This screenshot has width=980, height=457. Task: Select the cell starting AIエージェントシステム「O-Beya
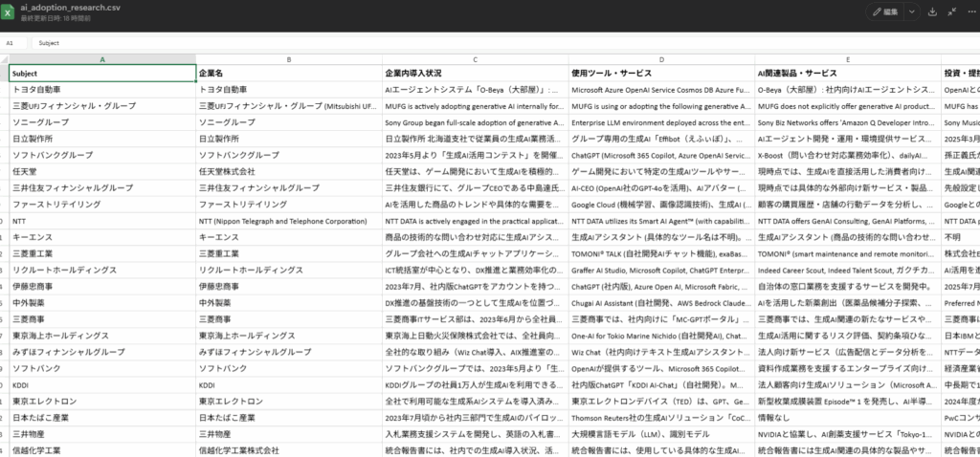(476, 89)
